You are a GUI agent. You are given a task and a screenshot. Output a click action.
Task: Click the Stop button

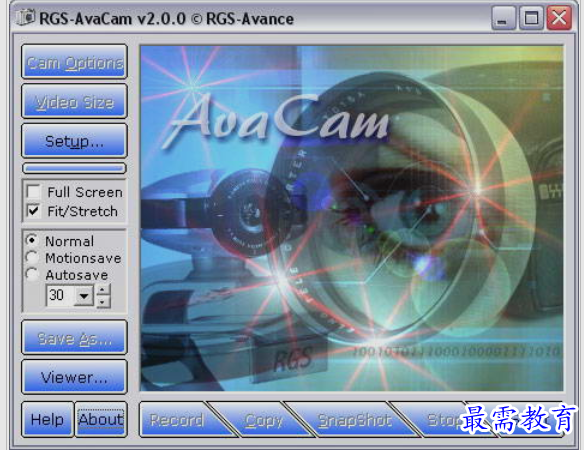tap(441, 420)
